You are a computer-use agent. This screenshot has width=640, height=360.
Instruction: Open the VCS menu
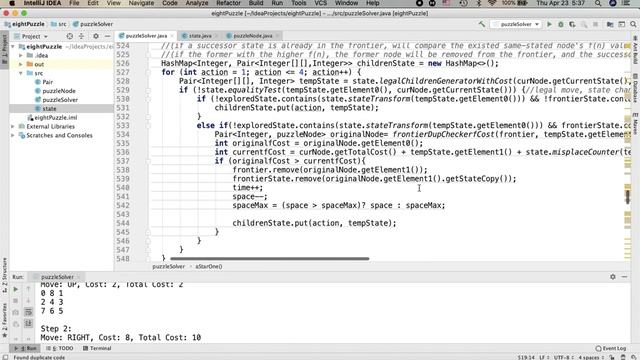(x=320, y=3)
